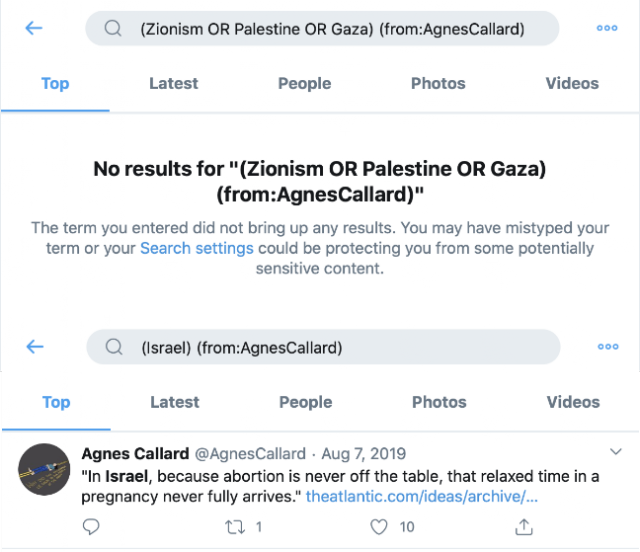Screen dimensions: 640x552
Task: Click the (Israel) search input field
Action: click(330, 347)
